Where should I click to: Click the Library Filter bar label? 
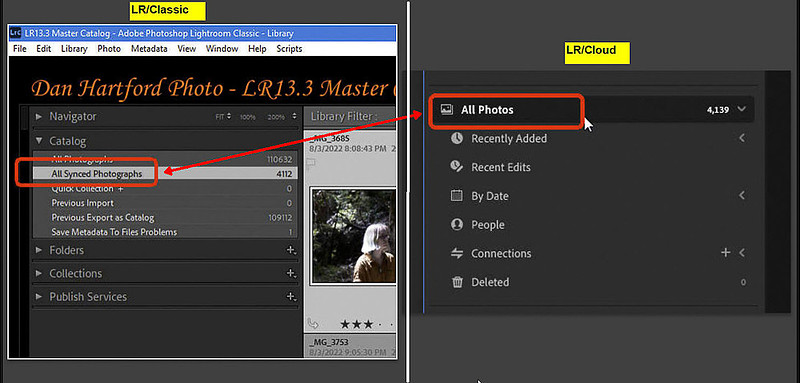point(344,116)
